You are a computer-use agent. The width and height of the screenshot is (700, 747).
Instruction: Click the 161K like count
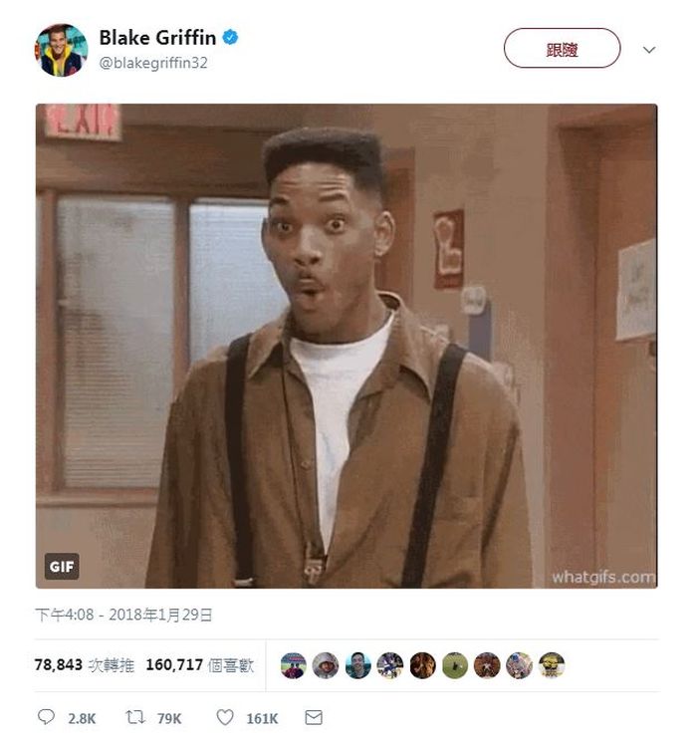262,718
